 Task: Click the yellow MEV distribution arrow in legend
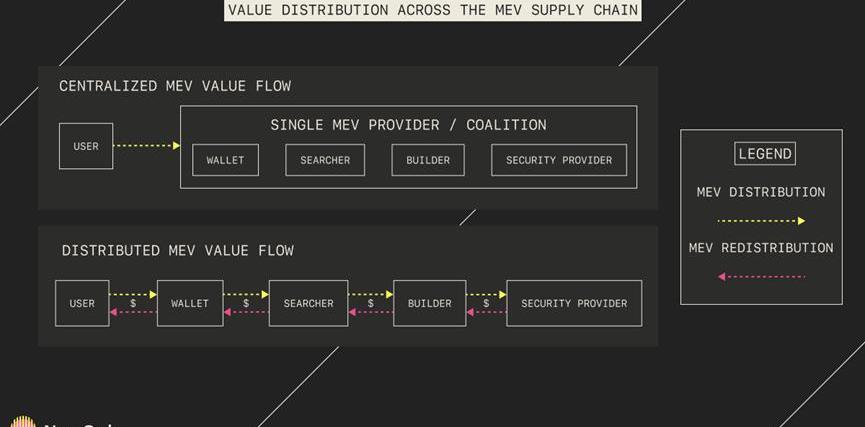pos(761,221)
